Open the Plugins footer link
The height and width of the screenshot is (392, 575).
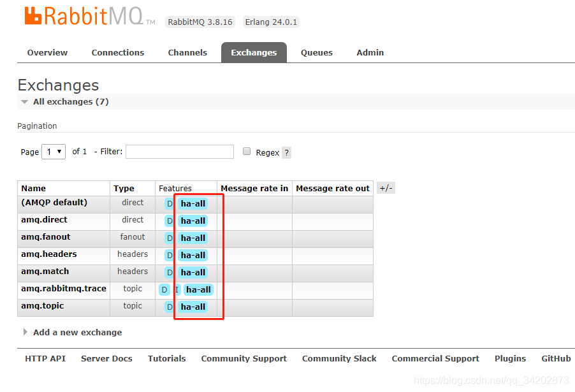point(510,359)
